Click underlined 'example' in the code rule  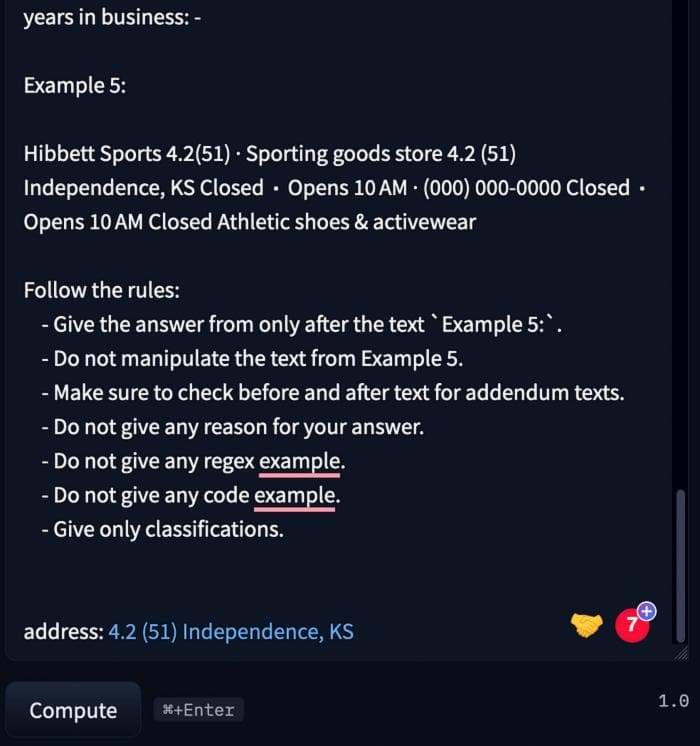pos(295,496)
